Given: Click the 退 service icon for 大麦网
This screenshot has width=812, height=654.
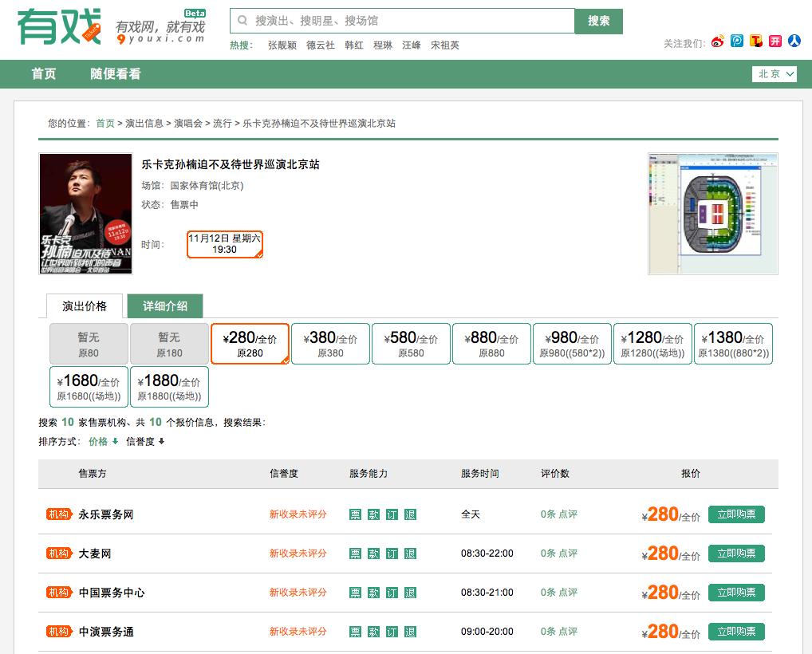Looking at the screenshot, I should click(x=410, y=554).
